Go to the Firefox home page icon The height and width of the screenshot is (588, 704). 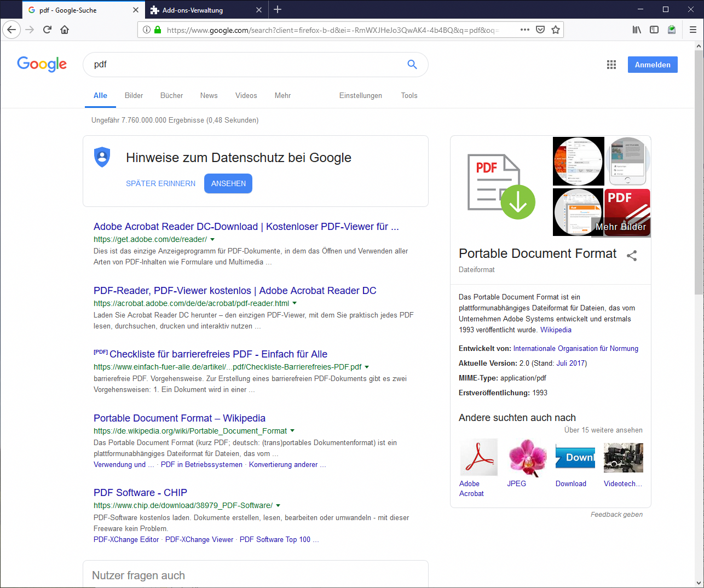pos(65,30)
